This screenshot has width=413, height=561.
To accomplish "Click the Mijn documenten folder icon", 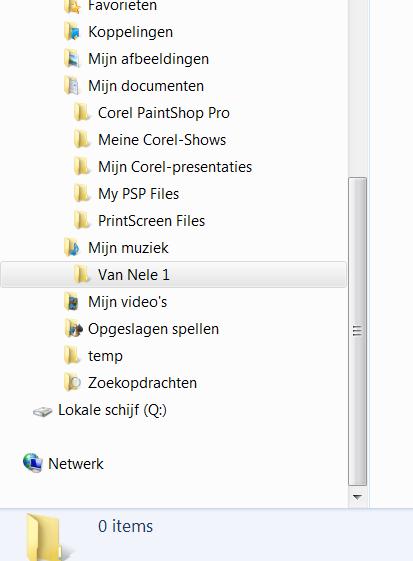I will point(72,86).
